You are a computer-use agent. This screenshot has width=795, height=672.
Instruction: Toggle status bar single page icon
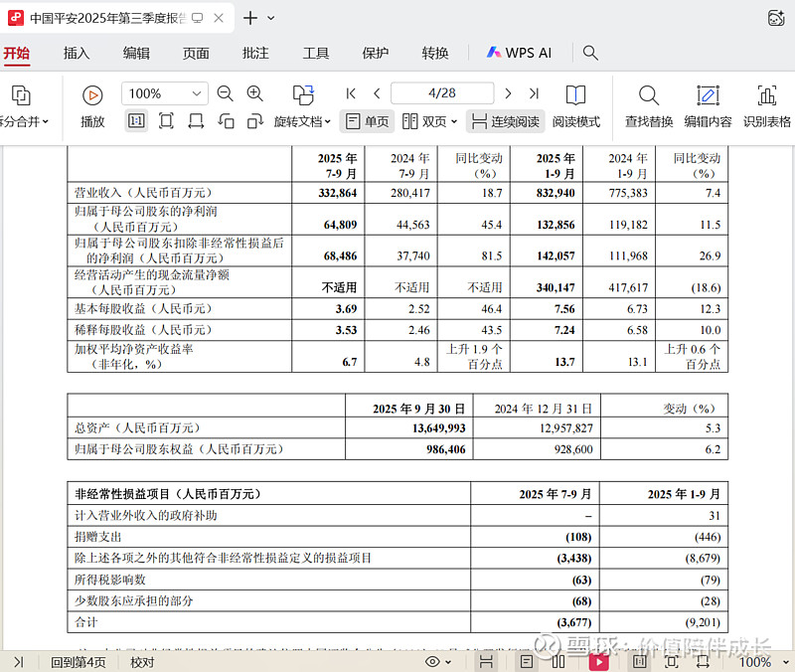point(527,662)
